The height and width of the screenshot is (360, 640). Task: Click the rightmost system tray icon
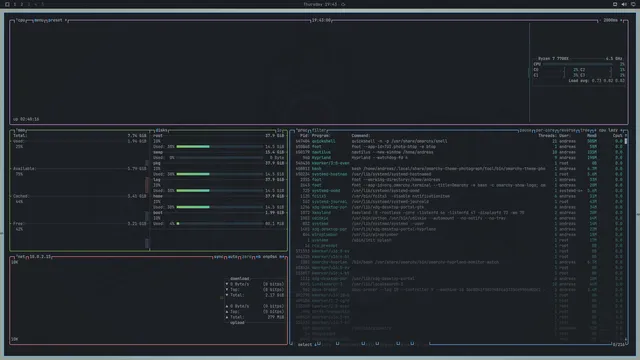pyautogui.click(x=633, y=4)
